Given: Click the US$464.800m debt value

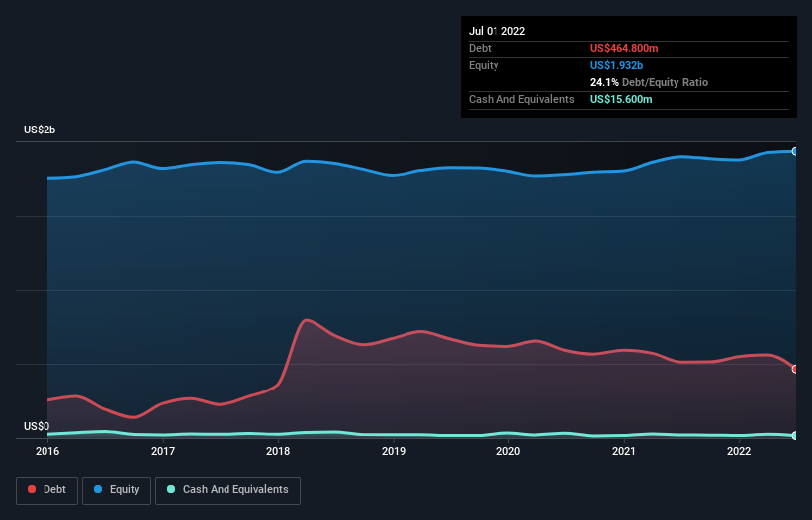Looking at the screenshot, I should point(624,48).
